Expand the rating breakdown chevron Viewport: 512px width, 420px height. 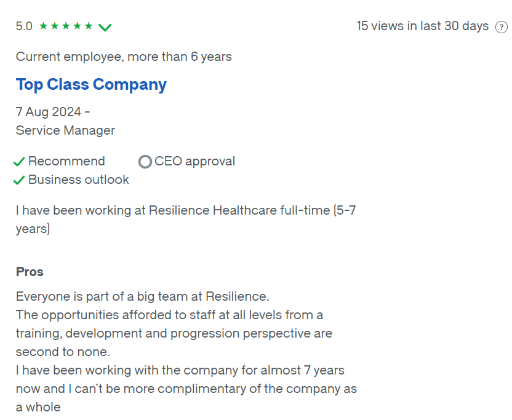point(105,27)
